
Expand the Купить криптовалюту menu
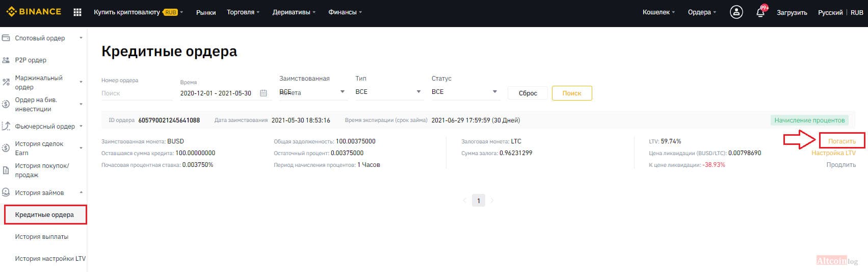[x=138, y=12]
